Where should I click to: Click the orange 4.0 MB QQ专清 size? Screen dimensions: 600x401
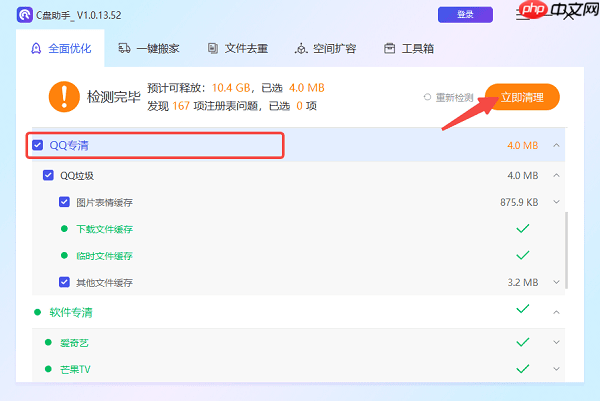coord(523,145)
